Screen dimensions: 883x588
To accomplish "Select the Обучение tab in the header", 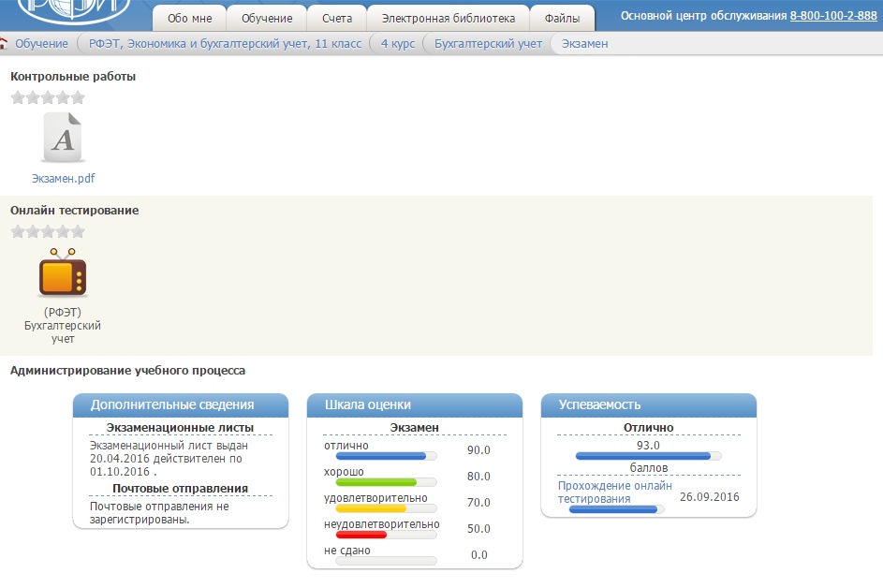I will coord(266,18).
